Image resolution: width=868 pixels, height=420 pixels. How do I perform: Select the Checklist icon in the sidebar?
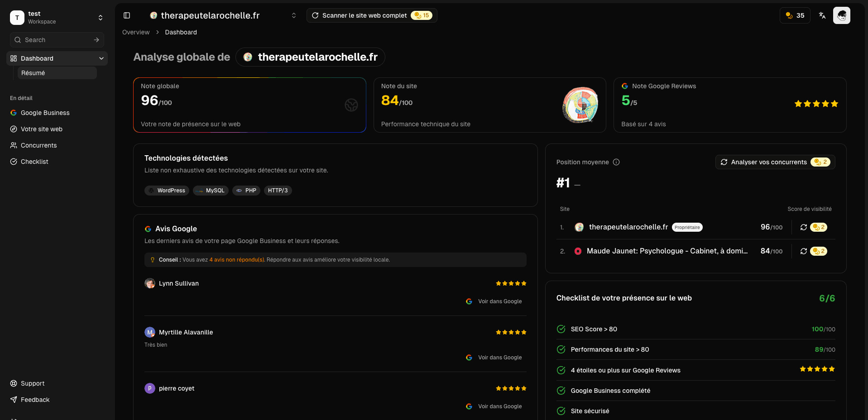(x=14, y=162)
